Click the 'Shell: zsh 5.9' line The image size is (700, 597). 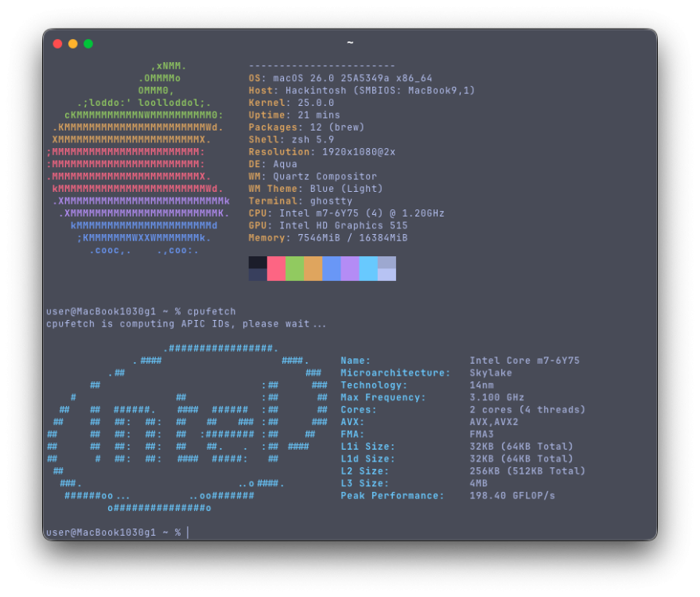click(291, 139)
